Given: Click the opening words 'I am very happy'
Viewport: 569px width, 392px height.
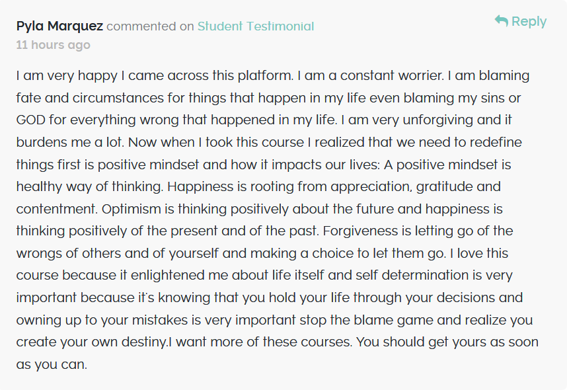Looking at the screenshot, I should (67, 76).
